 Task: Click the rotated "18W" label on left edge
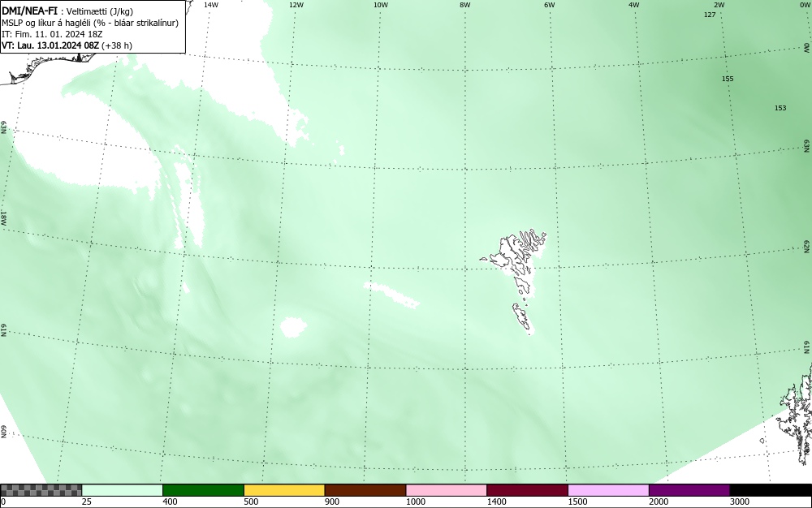[3, 217]
